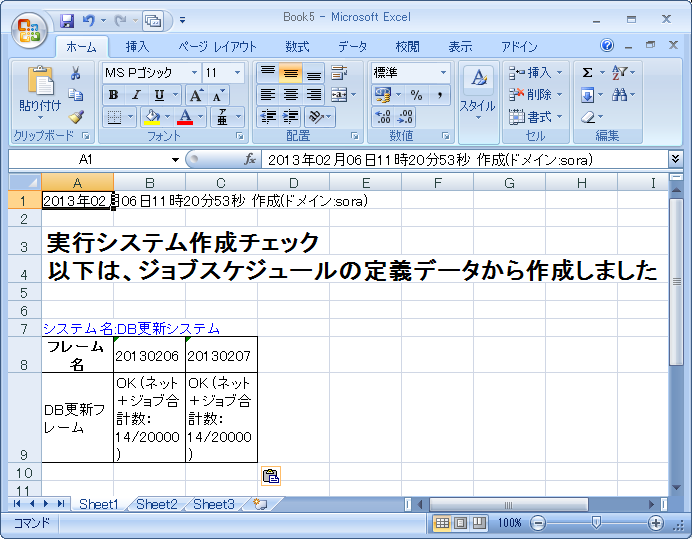Image resolution: width=692 pixels, height=539 pixels.
Task: Increase font size with the large A
Action: [195, 95]
